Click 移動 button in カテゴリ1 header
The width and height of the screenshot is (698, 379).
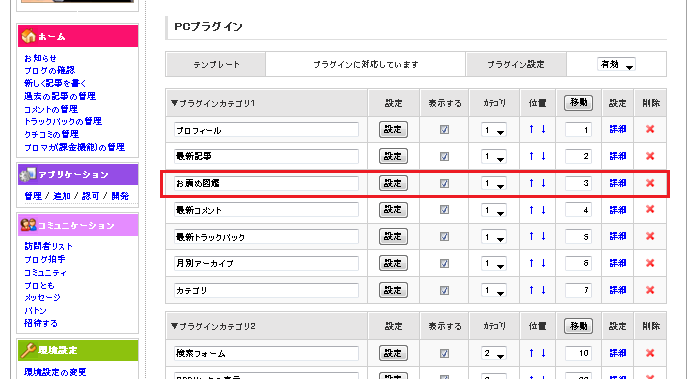[578, 103]
